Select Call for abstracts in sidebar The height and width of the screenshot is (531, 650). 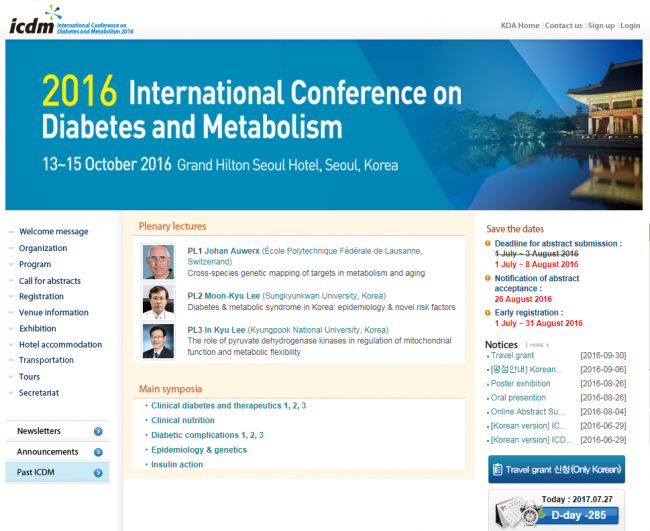pos(50,281)
